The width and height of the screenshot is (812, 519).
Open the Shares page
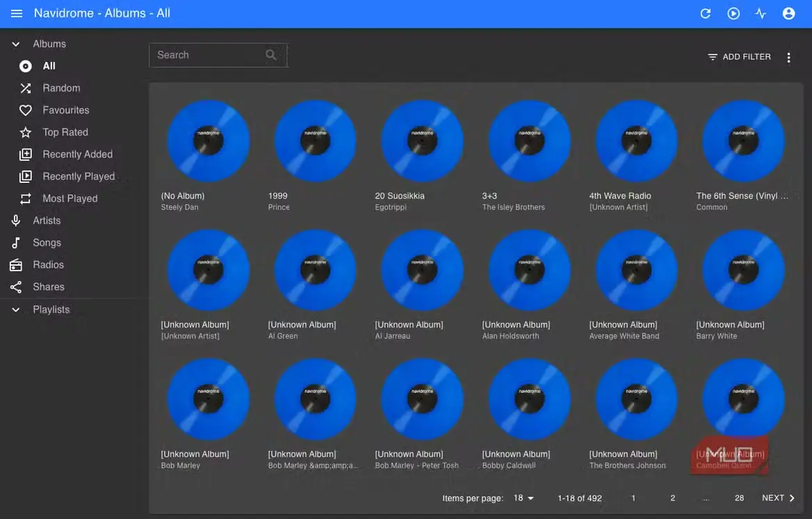click(x=49, y=287)
